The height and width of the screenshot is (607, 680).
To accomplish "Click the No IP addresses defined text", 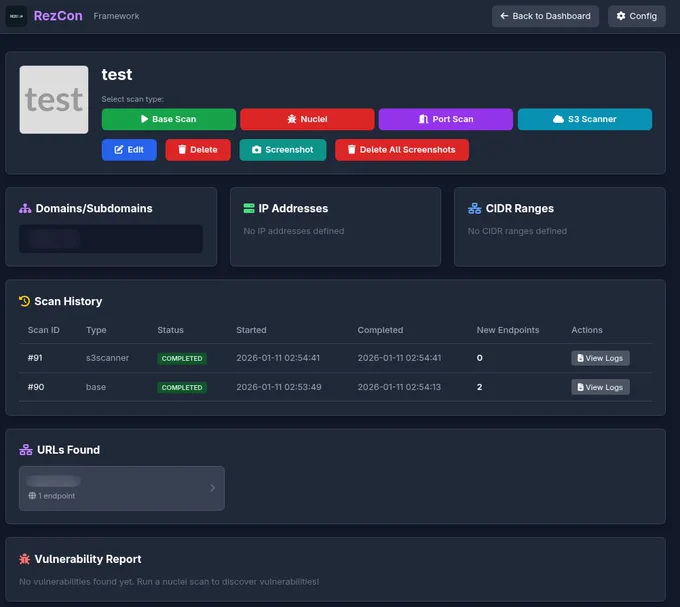I will [294, 231].
